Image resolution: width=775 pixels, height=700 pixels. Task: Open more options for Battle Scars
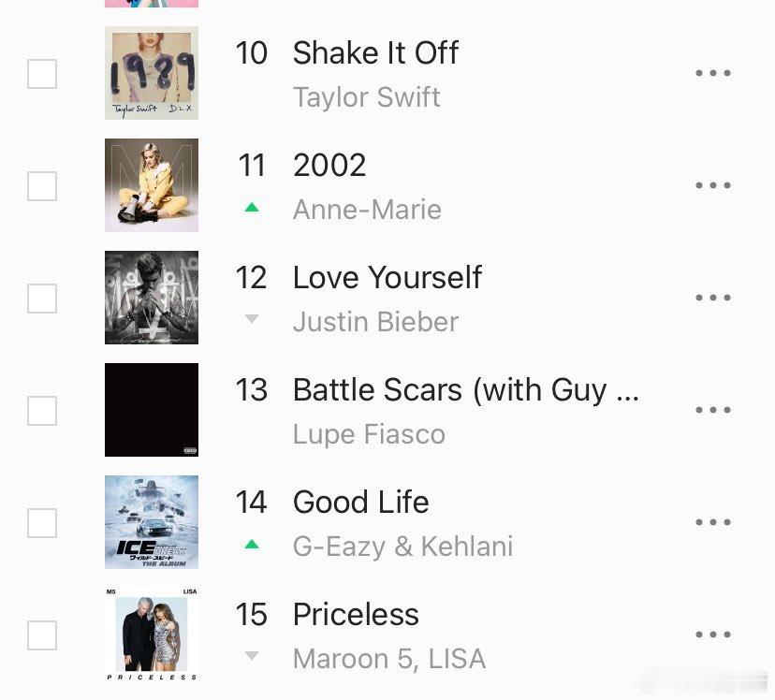click(x=712, y=410)
